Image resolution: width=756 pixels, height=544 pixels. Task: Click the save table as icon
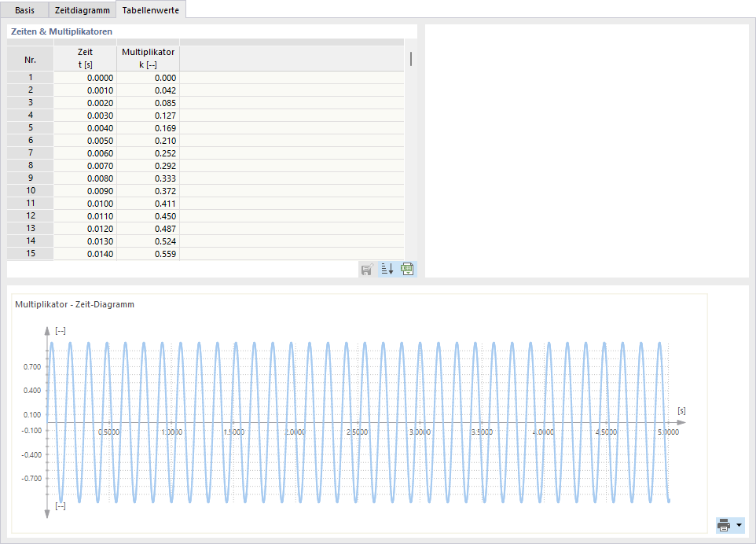(368, 269)
